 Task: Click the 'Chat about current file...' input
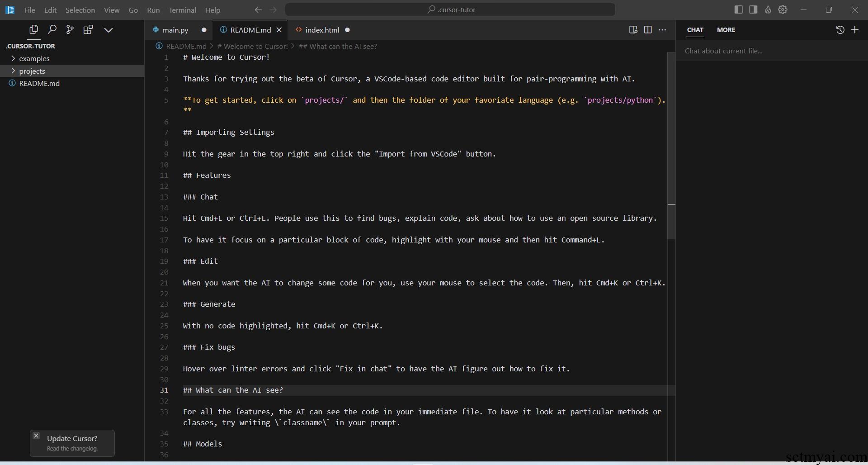pos(772,51)
